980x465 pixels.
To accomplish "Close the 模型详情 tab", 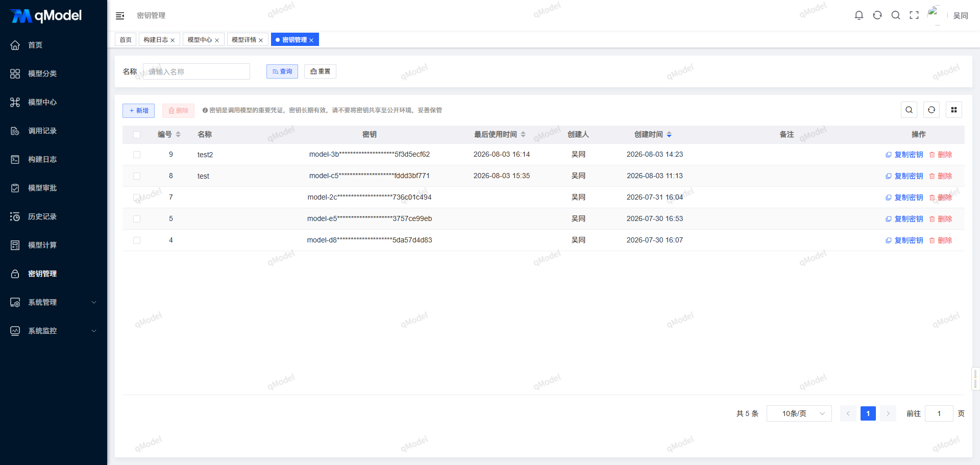I will click(261, 40).
